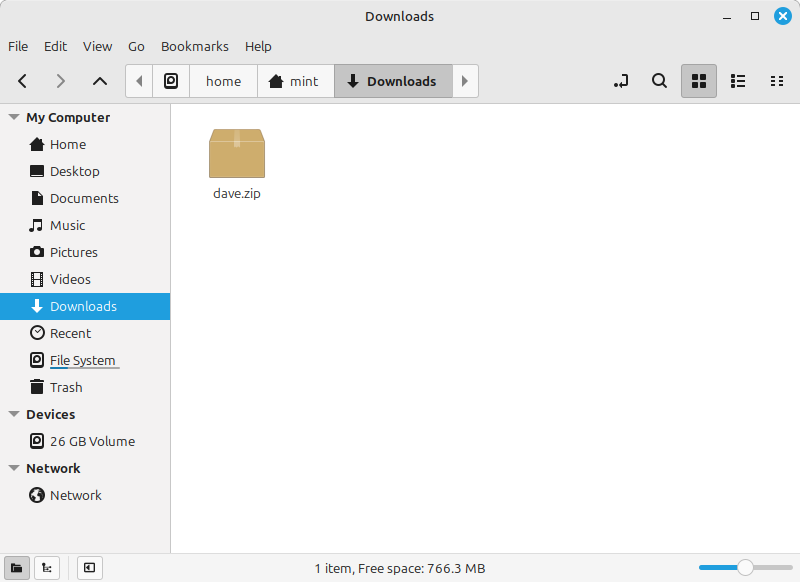Image resolution: width=800 pixels, height=582 pixels.
Task: Toggle location entry path icon
Action: click(621, 81)
